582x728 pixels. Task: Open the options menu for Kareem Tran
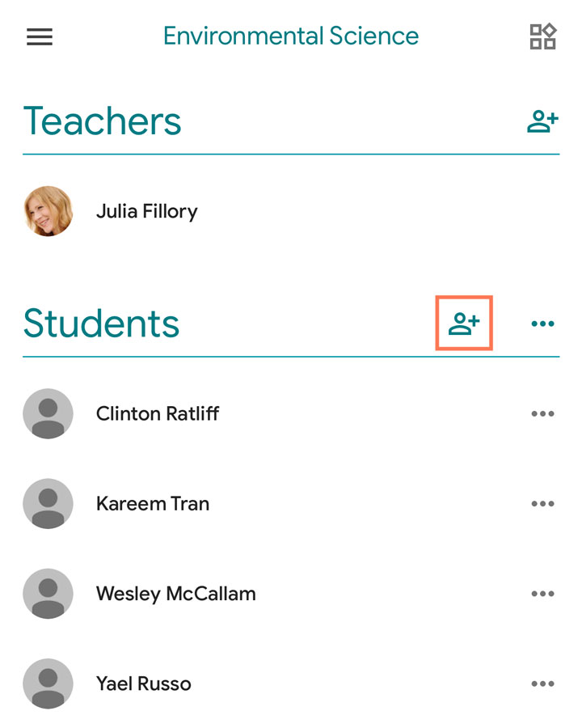click(542, 503)
